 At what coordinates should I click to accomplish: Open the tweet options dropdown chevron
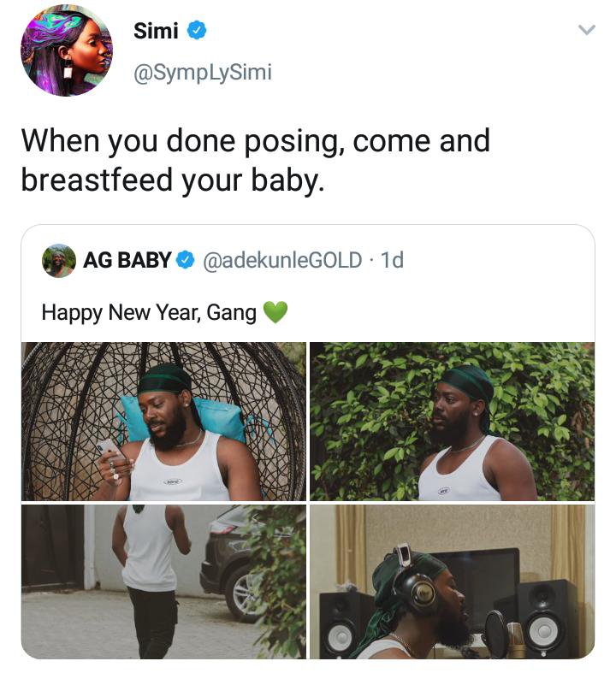point(586,31)
